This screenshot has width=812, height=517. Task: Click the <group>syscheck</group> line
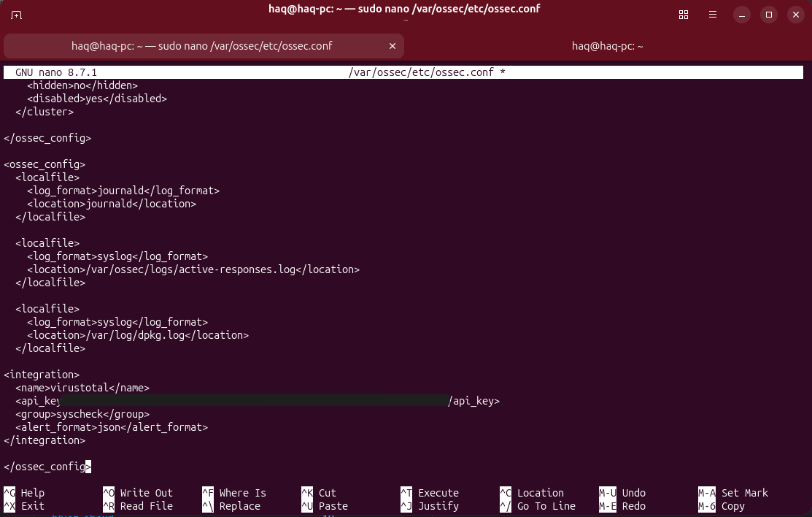82,414
